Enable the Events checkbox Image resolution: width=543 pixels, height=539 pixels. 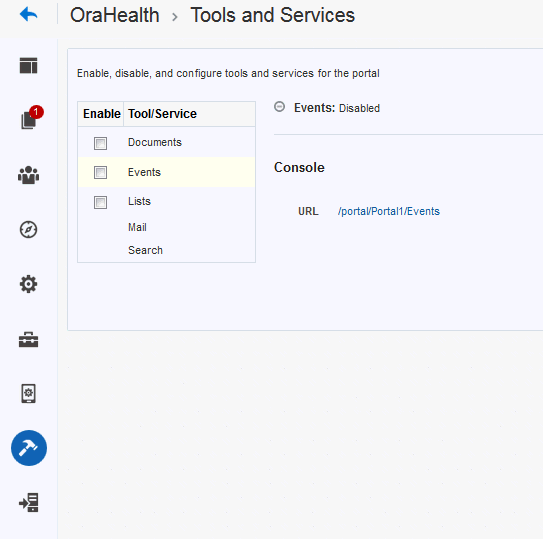[x=100, y=172]
